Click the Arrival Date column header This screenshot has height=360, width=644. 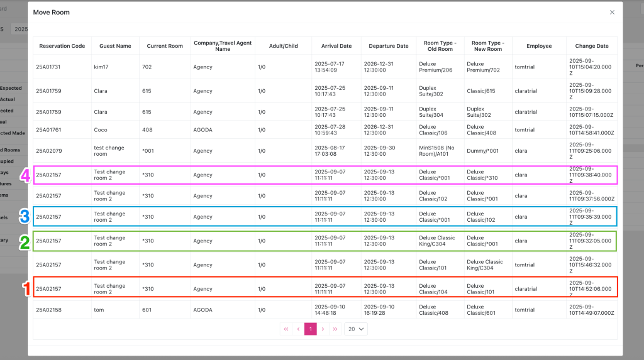pyautogui.click(x=336, y=46)
